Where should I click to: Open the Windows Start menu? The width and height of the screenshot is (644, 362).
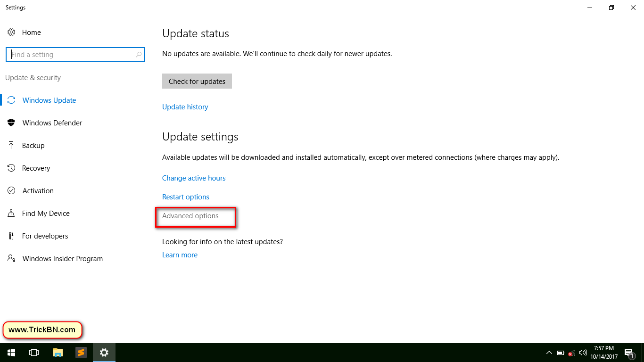[11, 353]
